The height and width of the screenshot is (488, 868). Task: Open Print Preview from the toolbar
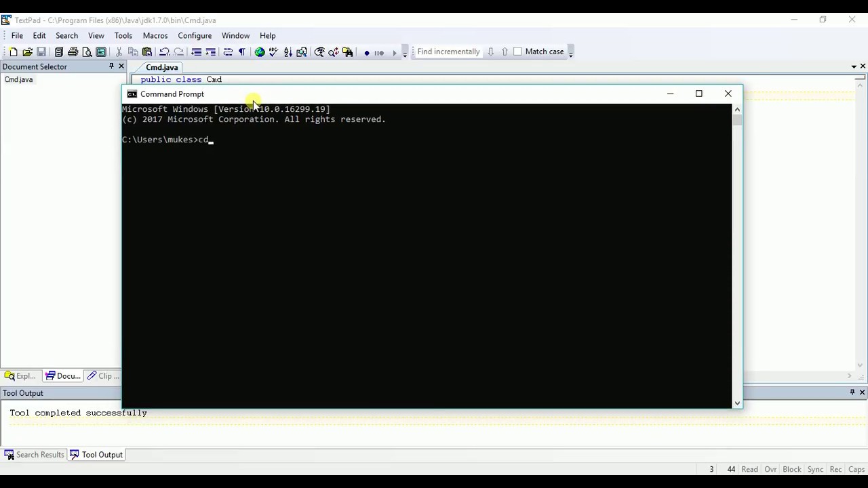pos(87,52)
